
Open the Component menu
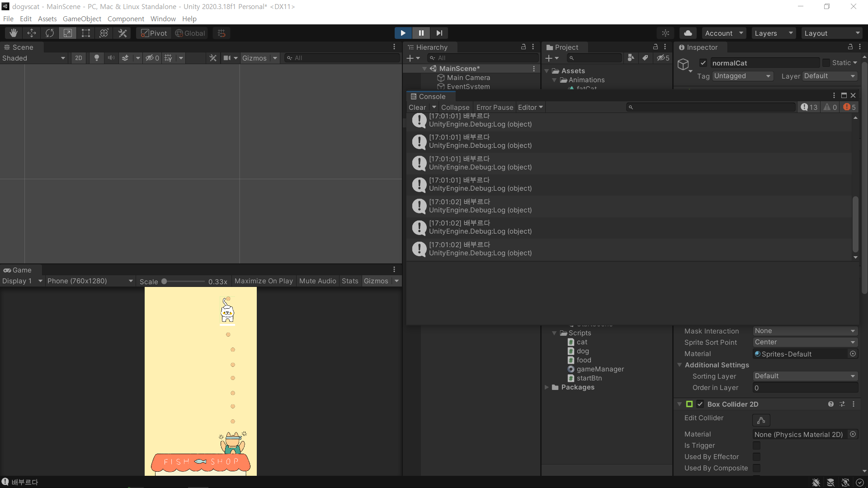pyautogui.click(x=126, y=19)
